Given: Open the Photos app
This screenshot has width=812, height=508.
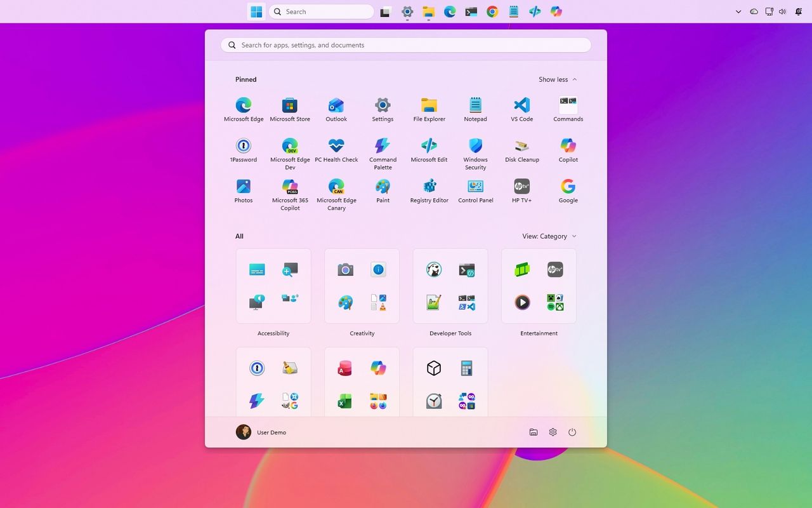Looking at the screenshot, I should pyautogui.click(x=244, y=190).
